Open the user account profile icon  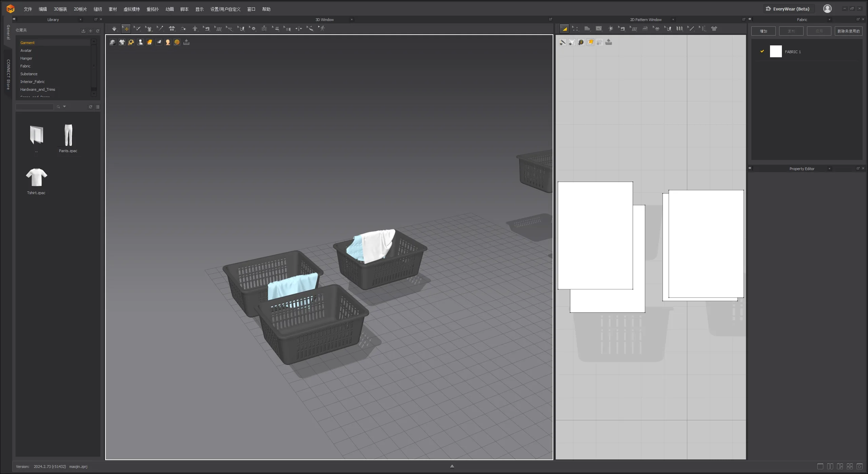pos(827,9)
